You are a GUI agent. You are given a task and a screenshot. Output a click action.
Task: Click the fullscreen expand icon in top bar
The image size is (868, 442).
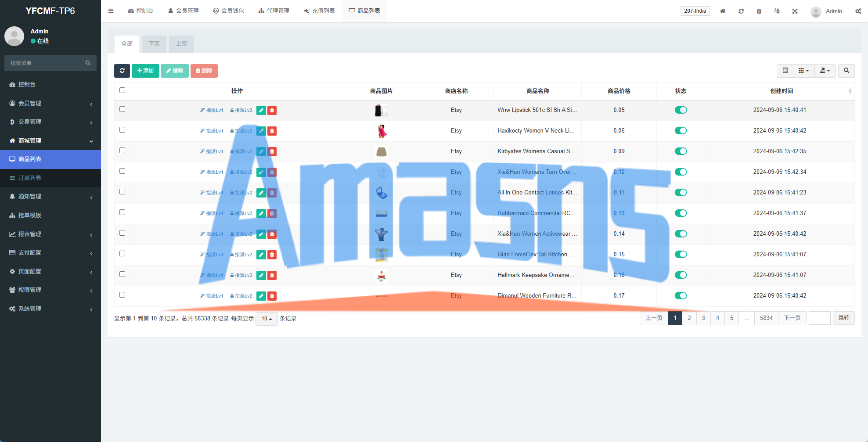[795, 11]
